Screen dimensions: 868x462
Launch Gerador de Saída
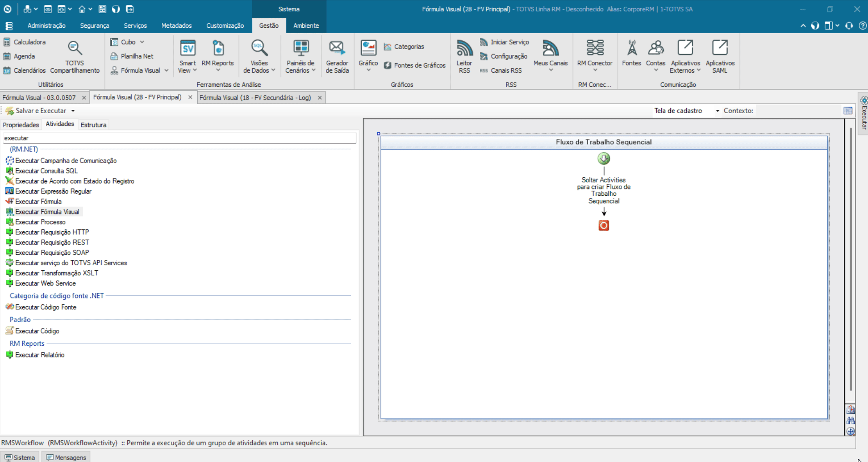(337, 57)
